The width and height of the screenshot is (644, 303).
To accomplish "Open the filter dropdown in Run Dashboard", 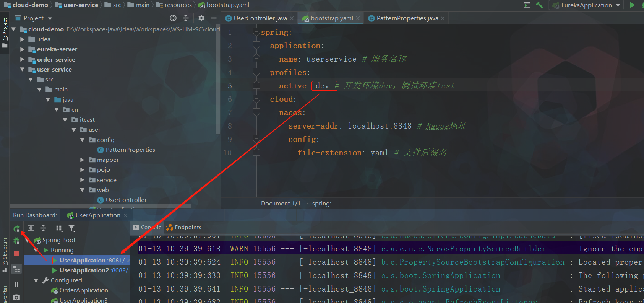I will click(x=71, y=228).
